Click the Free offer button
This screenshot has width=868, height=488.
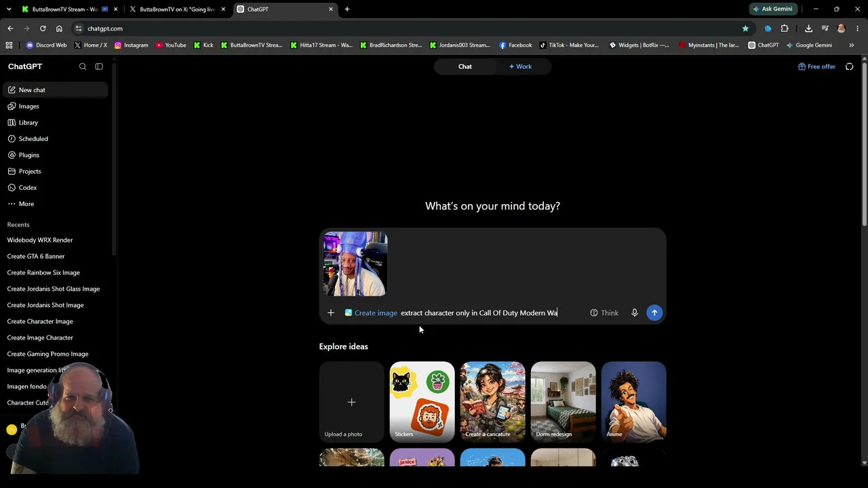(816, 66)
